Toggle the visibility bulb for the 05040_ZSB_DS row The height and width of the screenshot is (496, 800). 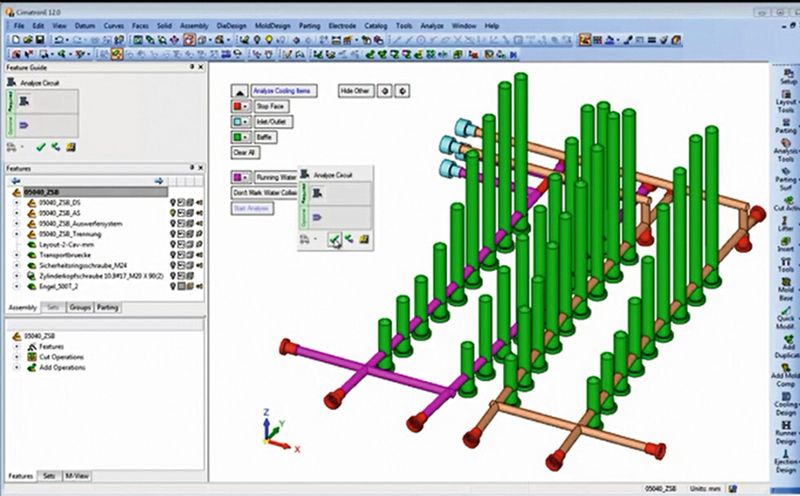coord(173,203)
